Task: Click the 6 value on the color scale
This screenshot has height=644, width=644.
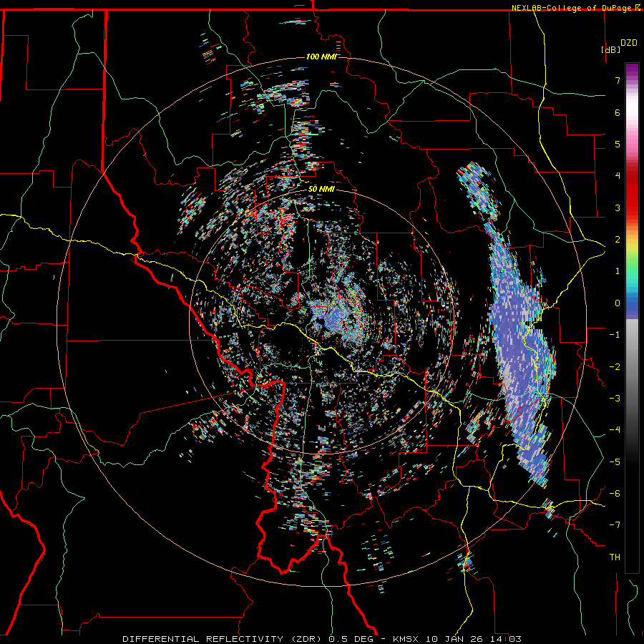Action: tap(618, 112)
